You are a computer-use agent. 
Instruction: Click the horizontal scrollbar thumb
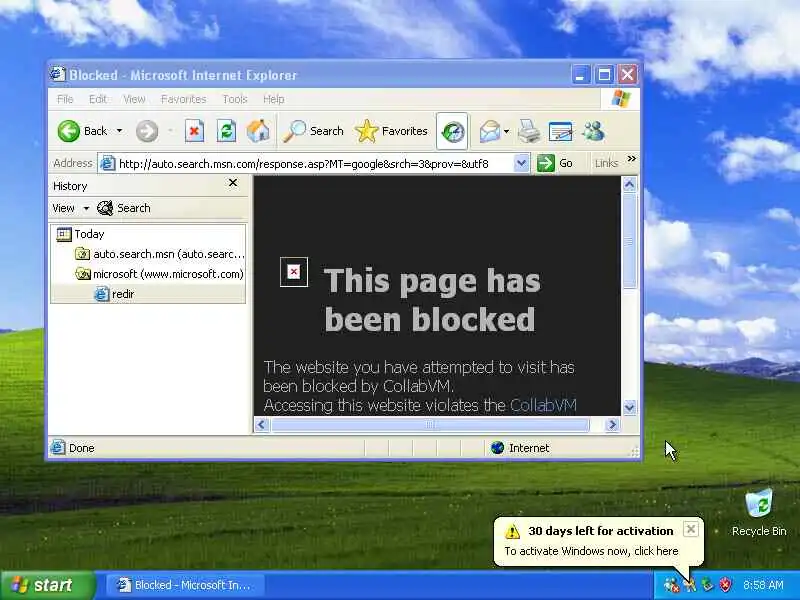430,424
